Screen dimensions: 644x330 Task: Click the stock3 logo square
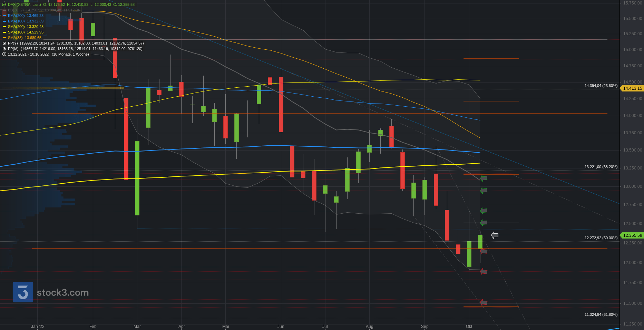(x=23, y=292)
